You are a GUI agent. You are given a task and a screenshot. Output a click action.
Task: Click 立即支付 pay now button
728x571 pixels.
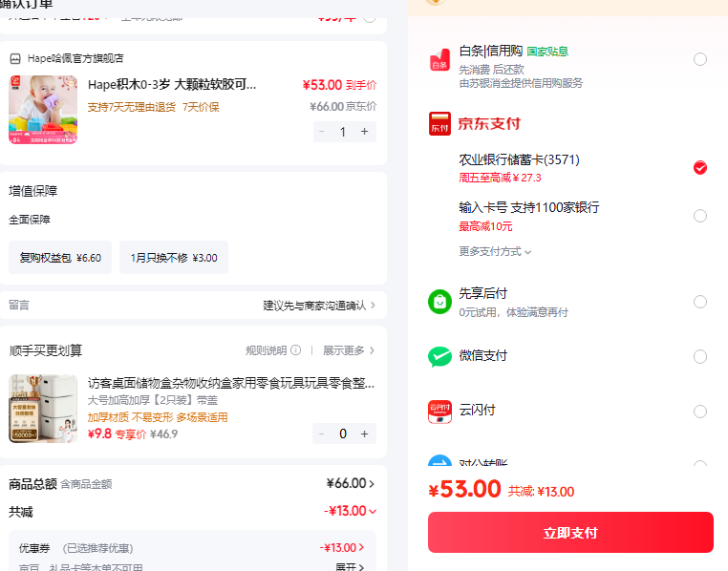click(x=570, y=533)
